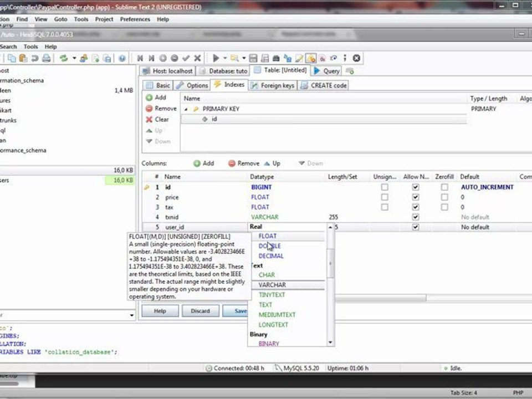Toggle Zerofill checkbox for id column
This screenshot has height=399, width=532.
[444, 187]
